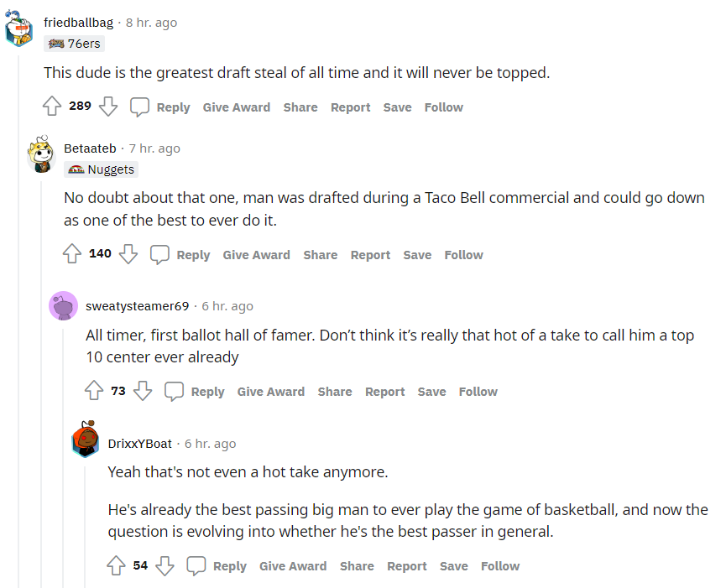Screen dimensions: 726x588
Task: Click the reply bubble icon under friedballbag's comment
Action: click(x=139, y=107)
